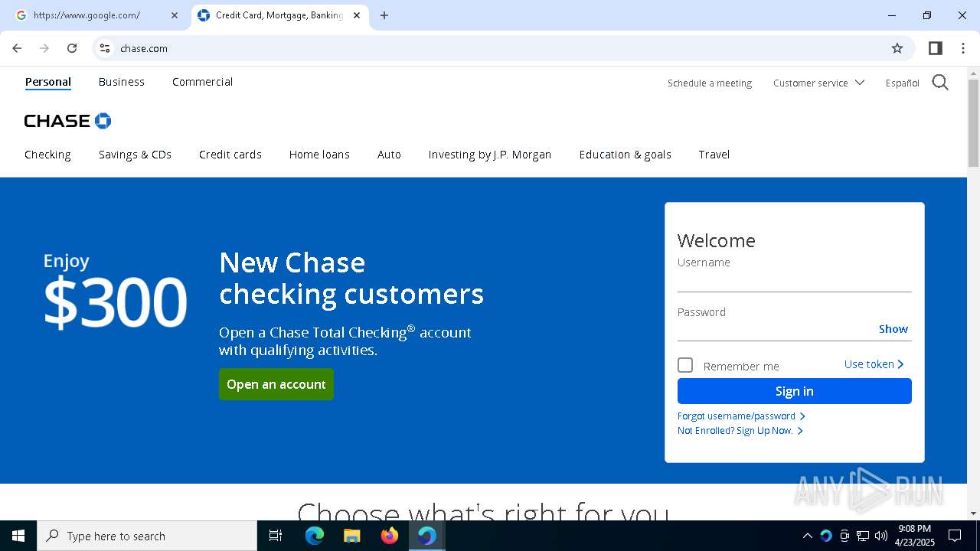
Task: Click the taskbar clock showing 9:08 PM
Action: pos(915,536)
